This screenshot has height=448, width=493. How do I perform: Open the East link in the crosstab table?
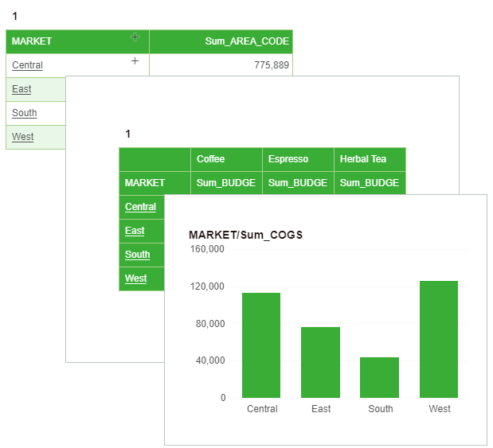(135, 231)
